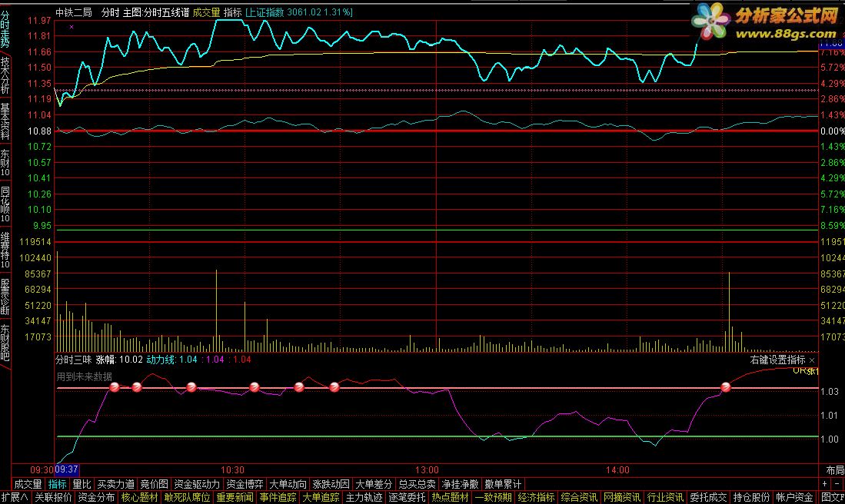This screenshot has height=504, width=845.
Task: Show the 持仓股份 panel tab
Action: (x=752, y=498)
